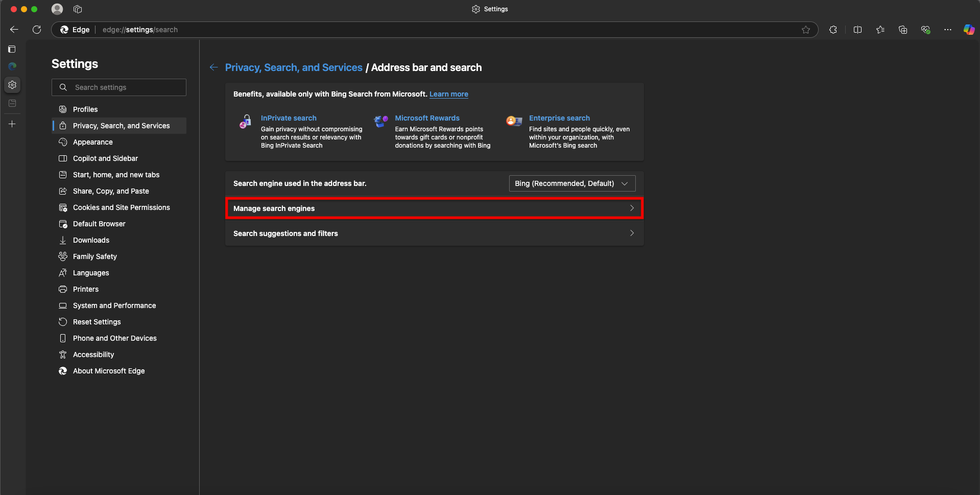Open the Settings and more ellipsis menu
This screenshot has width=980, height=495.
coord(948,30)
